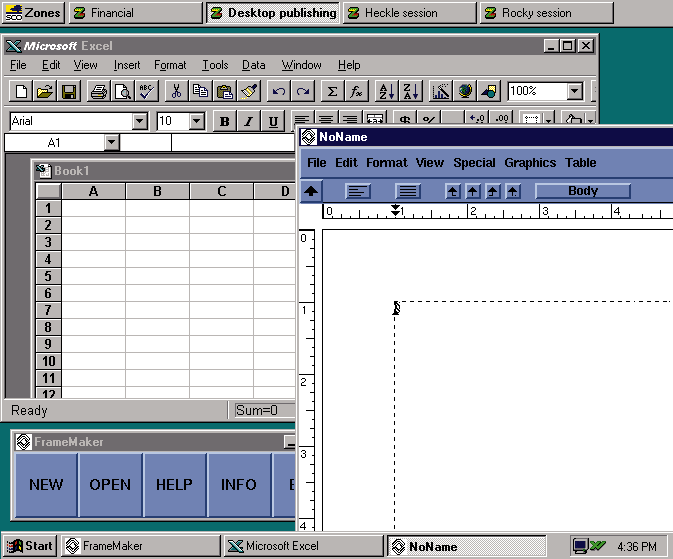Switch to the Rocky session tab

(546, 13)
